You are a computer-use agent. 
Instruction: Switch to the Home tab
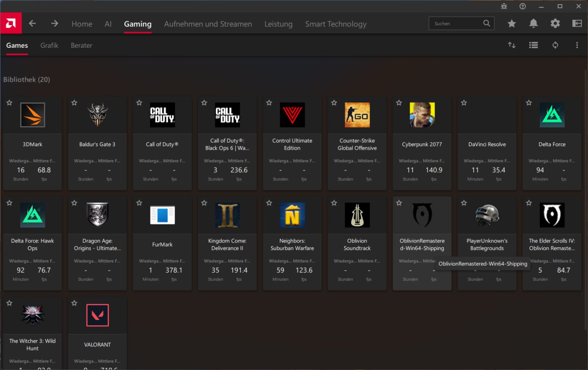82,24
